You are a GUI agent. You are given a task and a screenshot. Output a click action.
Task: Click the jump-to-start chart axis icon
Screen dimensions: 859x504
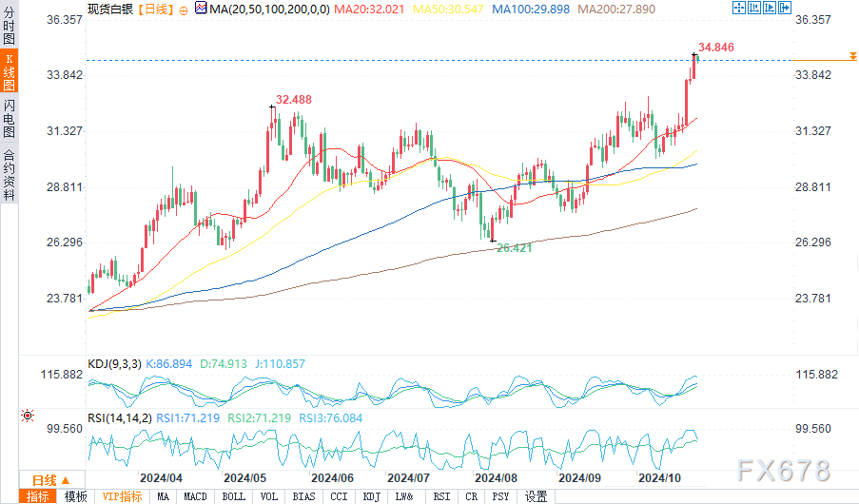tap(753, 8)
